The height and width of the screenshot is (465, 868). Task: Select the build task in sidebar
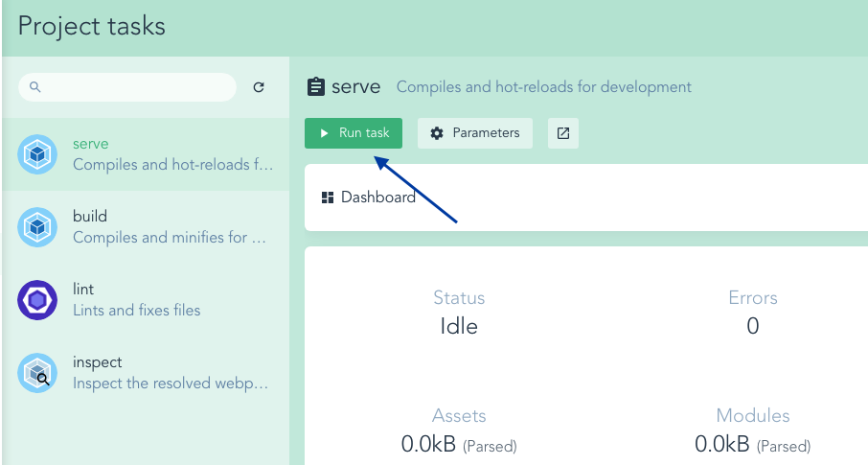point(146,226)
